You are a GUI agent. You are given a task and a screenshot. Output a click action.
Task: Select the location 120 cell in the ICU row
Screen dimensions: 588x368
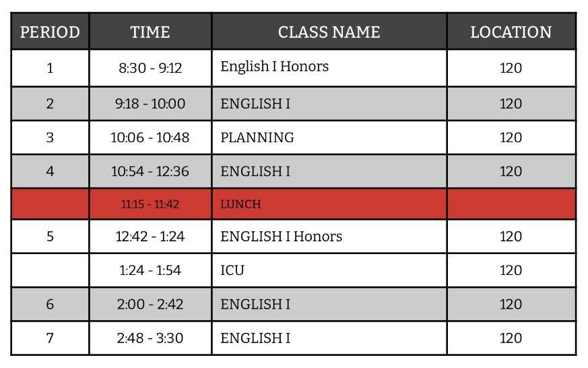pyautogui.click(x=511, y=270)
